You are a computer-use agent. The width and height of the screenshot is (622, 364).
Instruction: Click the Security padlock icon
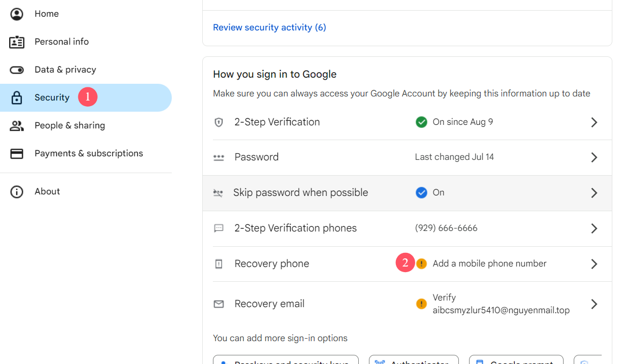pos(17,97)
